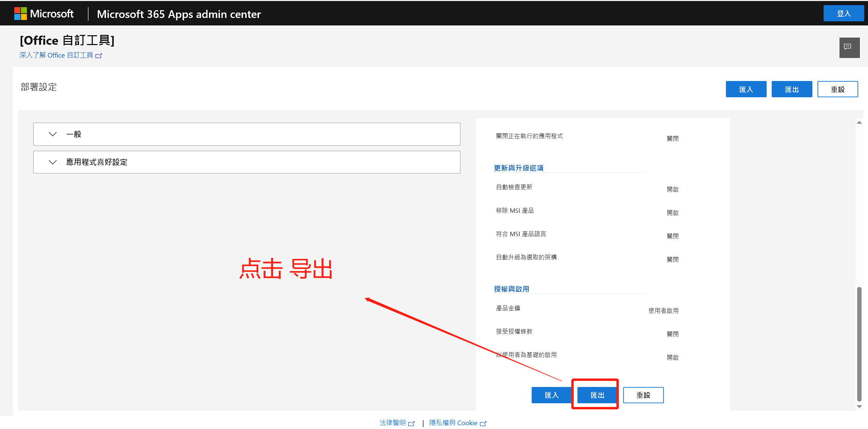Click the scrollbar down arrow

859,406
